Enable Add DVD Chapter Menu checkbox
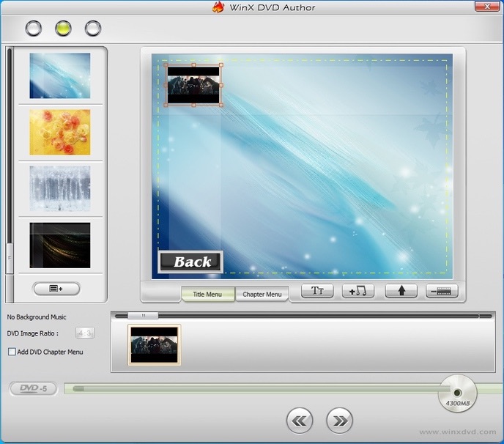504x444 pixels. click(12, 352)
